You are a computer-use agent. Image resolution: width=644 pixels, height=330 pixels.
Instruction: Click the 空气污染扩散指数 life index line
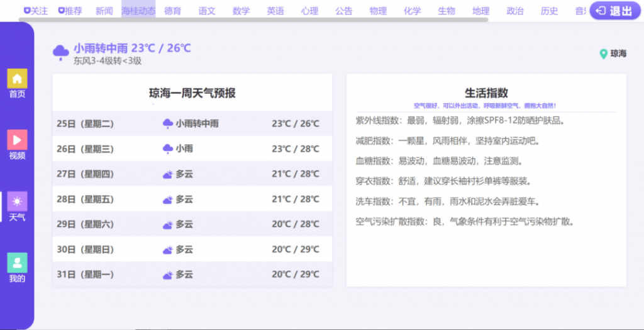(465, 222)
